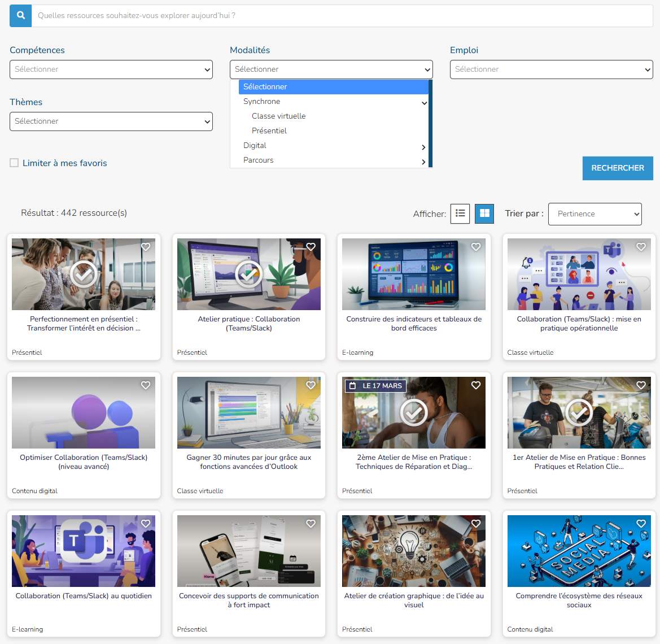
Task: Open the Thèmes dropdown
Action: click(111, 121)
